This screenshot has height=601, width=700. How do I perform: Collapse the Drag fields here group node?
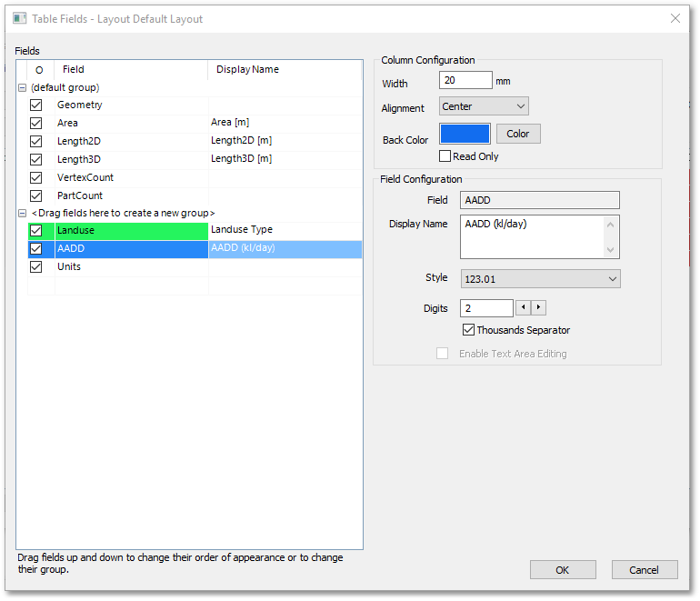22,214
